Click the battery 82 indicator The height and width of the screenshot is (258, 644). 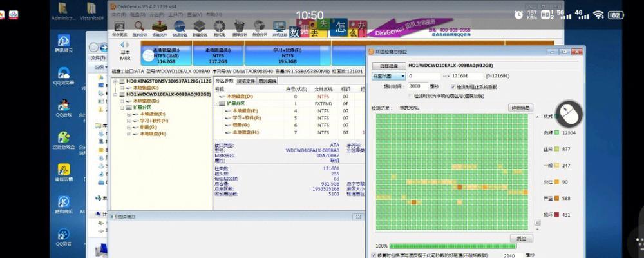click(x=615, y=15)
